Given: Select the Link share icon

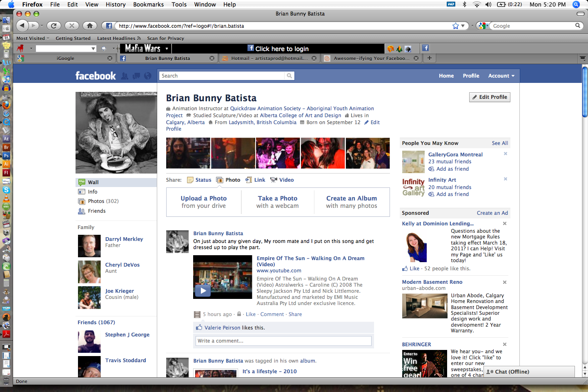Looking at the screenshot, I should click(x=248, y=180).
